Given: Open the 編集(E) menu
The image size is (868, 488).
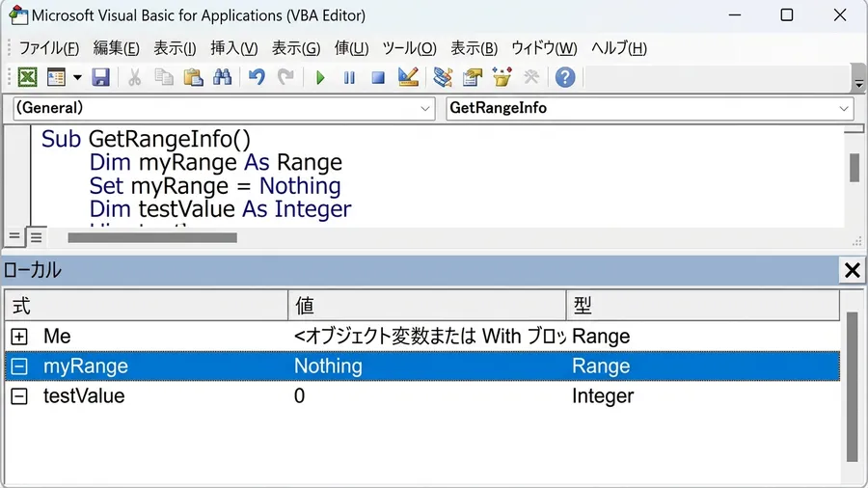Looking at the screenshot, I should (x=117, y=48).
